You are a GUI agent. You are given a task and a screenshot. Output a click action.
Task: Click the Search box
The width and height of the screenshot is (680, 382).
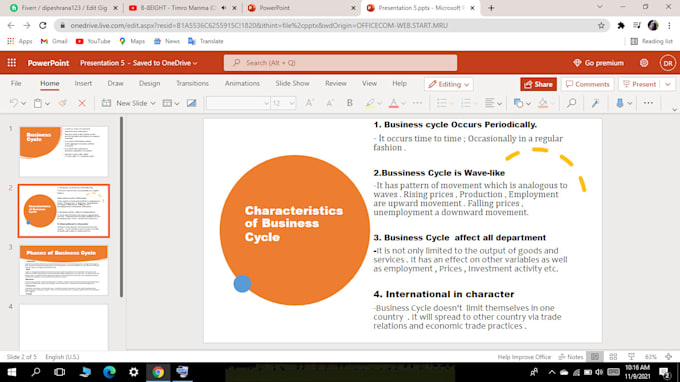pyautogui.click(x=340, y=63)
